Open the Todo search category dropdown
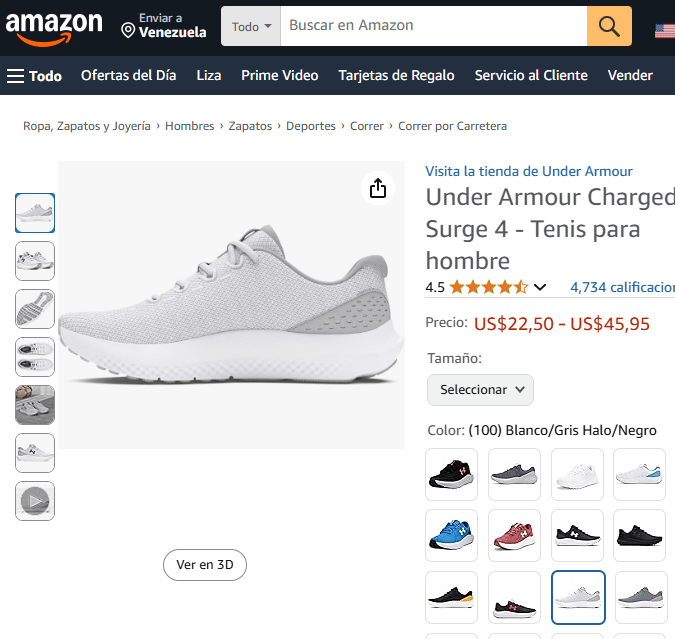 click(x=251, y=27)
